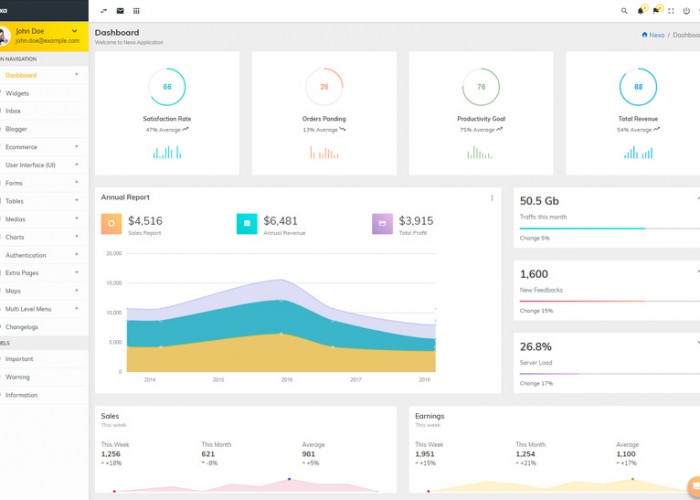700x500 pixels.
Task: Click the $3,915 Total Profit value
Action: click(416, 221)
